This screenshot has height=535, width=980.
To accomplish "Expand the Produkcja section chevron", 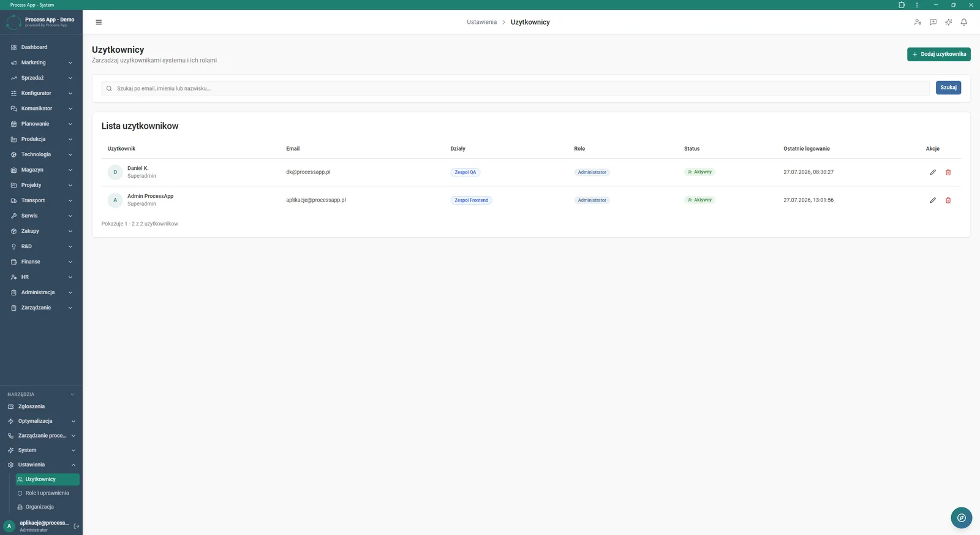I will point(70,139).
